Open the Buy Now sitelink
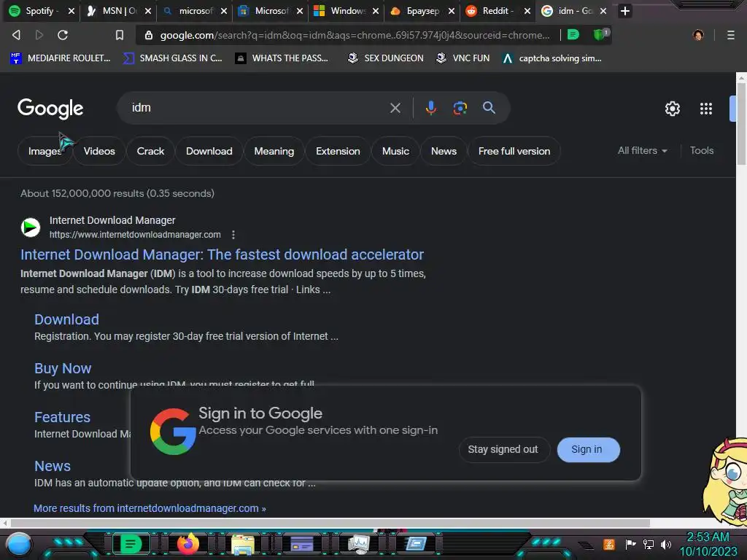747x560 pixels. pyautogui.click(x=63, y=368)
